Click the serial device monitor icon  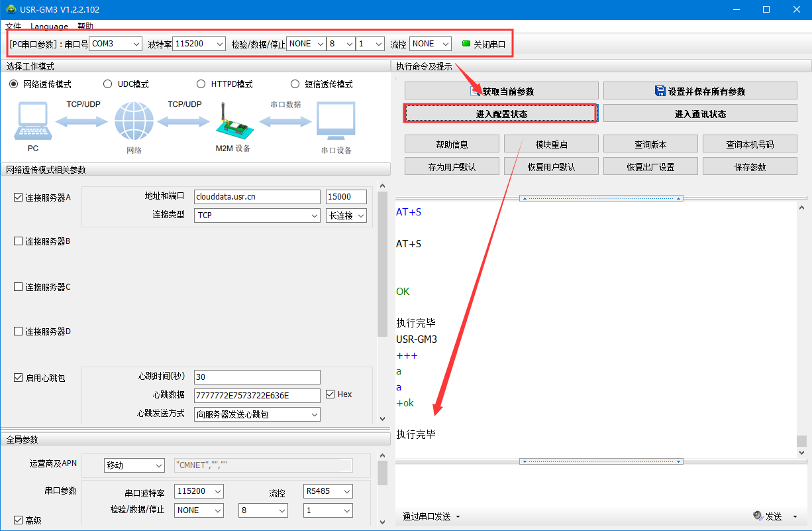(x=336, y=122)
